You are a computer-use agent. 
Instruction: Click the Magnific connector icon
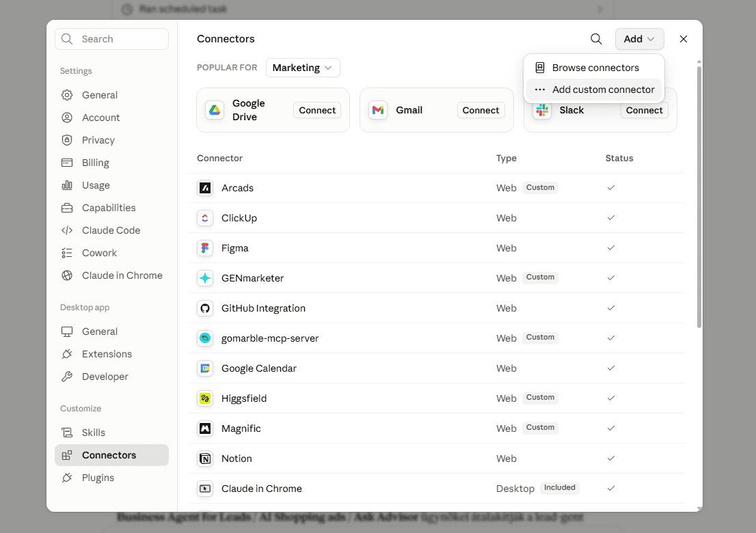point(205,428)
